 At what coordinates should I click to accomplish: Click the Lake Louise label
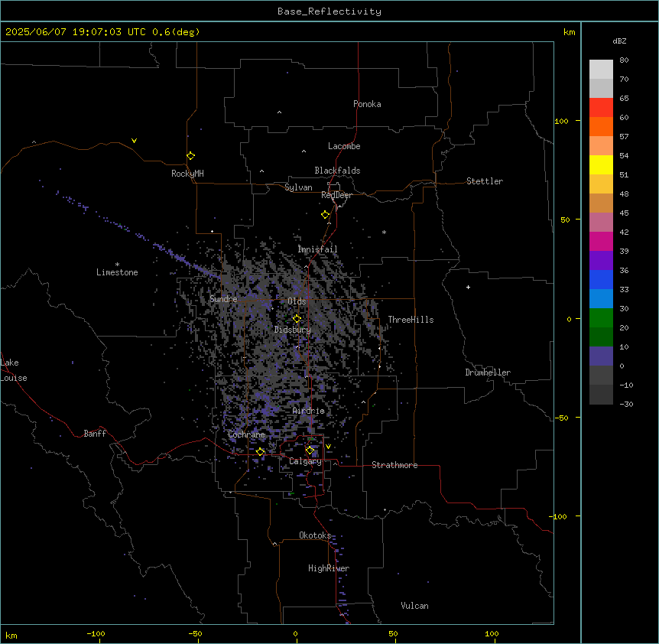click(x=14, y=370)
